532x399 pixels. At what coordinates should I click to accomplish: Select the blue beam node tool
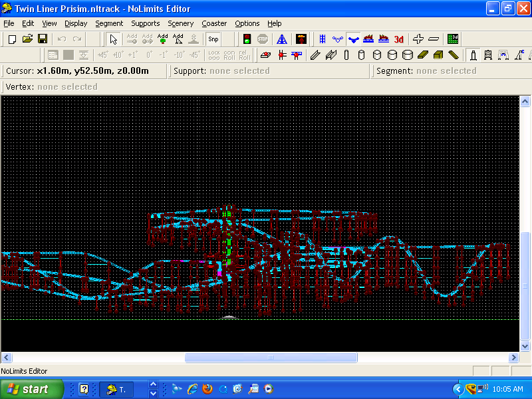coord(297,55)
